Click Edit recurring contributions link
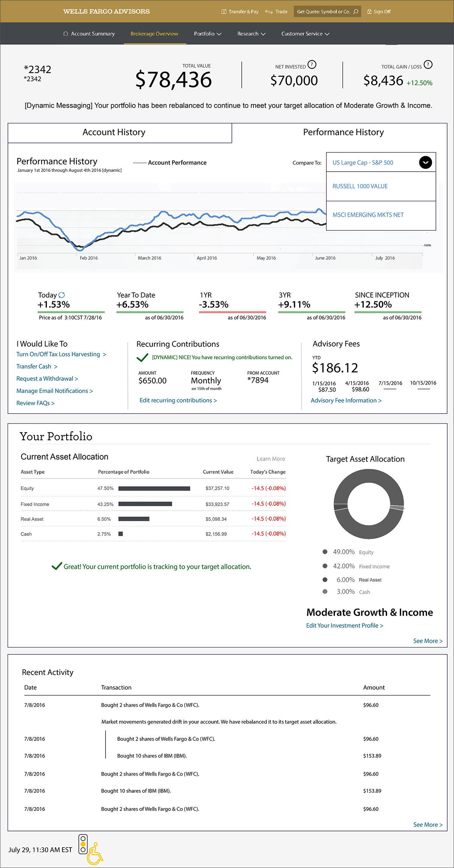 [178, 401]
